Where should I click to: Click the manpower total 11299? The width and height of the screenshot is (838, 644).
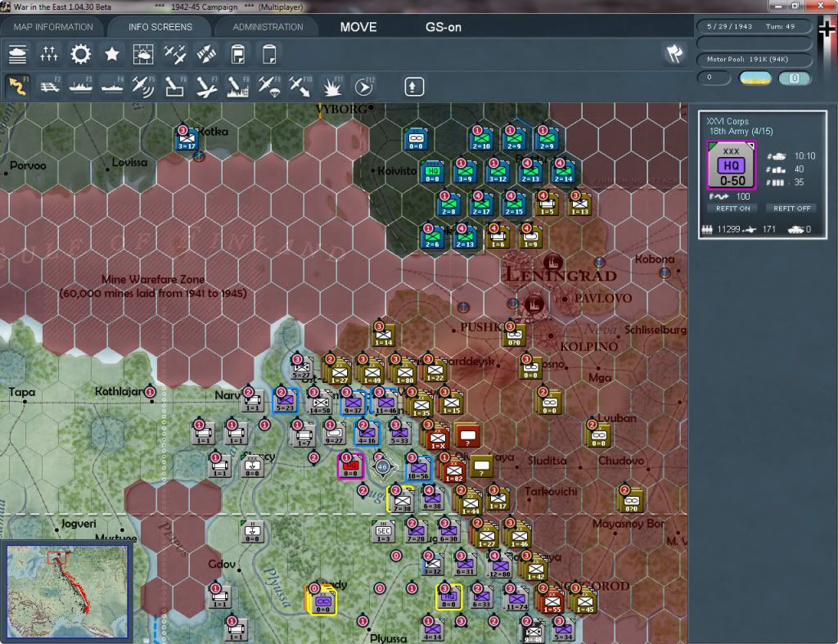728,229
